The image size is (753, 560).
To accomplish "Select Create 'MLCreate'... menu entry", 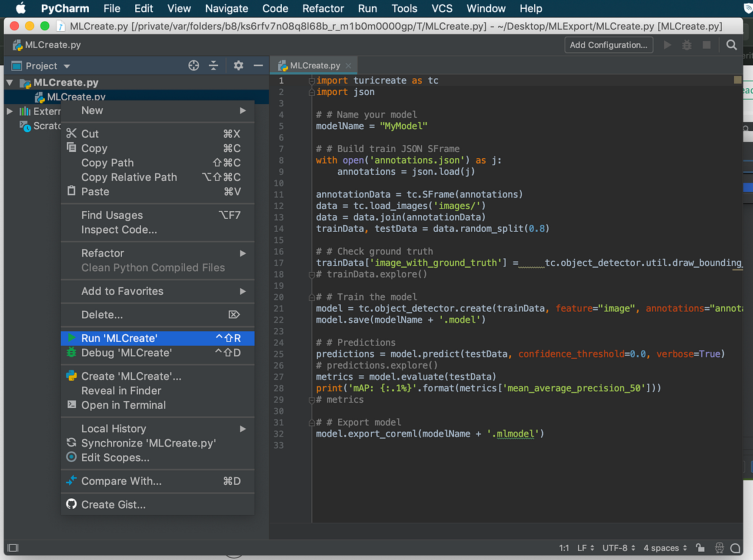I will point(158,376).
